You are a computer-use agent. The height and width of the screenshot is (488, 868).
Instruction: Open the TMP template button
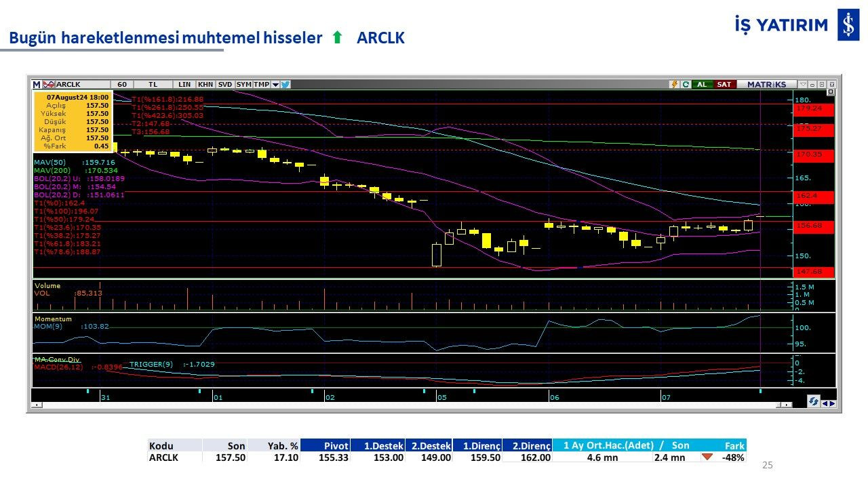tap(262, 85)
